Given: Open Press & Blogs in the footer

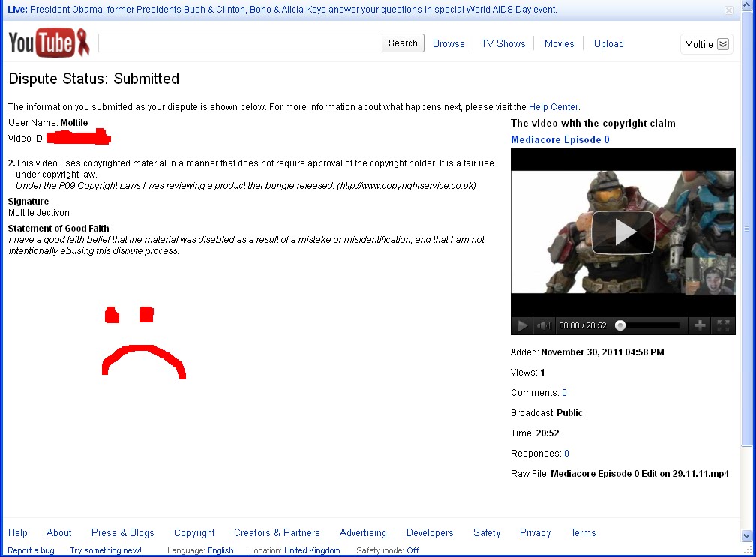Looking at the screenshot, I should 122,532.
